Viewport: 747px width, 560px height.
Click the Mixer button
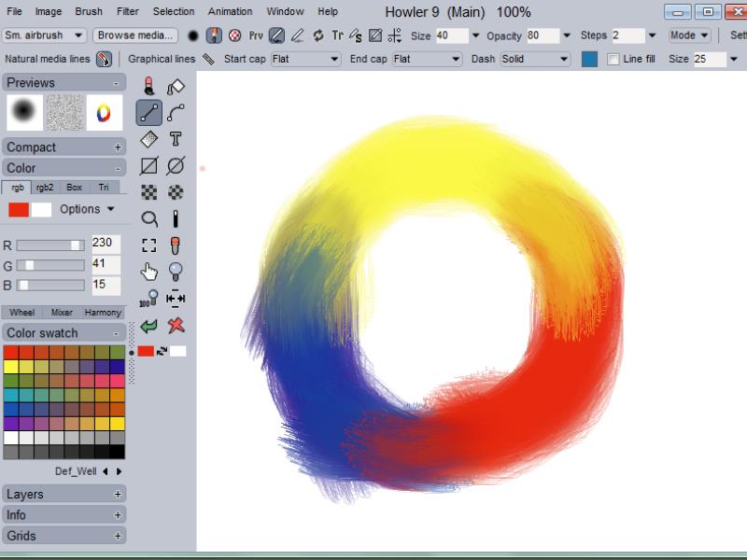pyautogui.click(x=62, y=313)
